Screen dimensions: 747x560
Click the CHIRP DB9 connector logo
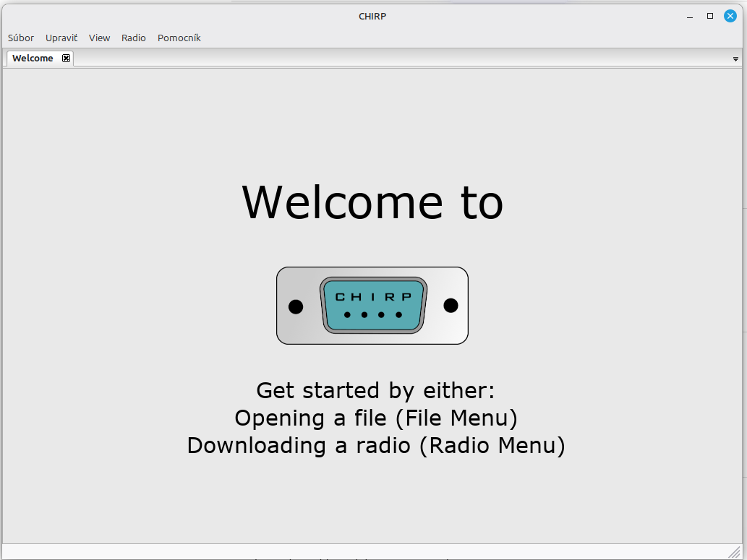(372, 305)
